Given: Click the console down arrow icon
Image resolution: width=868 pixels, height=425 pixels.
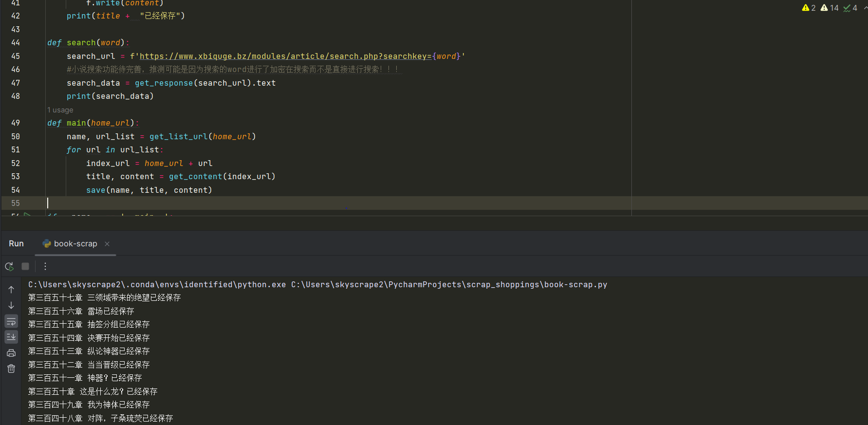Looking at the screenshot, I should 11,305.
